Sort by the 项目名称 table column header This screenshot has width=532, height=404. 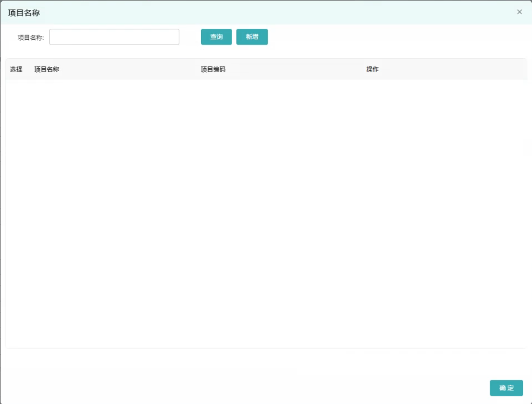[x=46, y=69]
